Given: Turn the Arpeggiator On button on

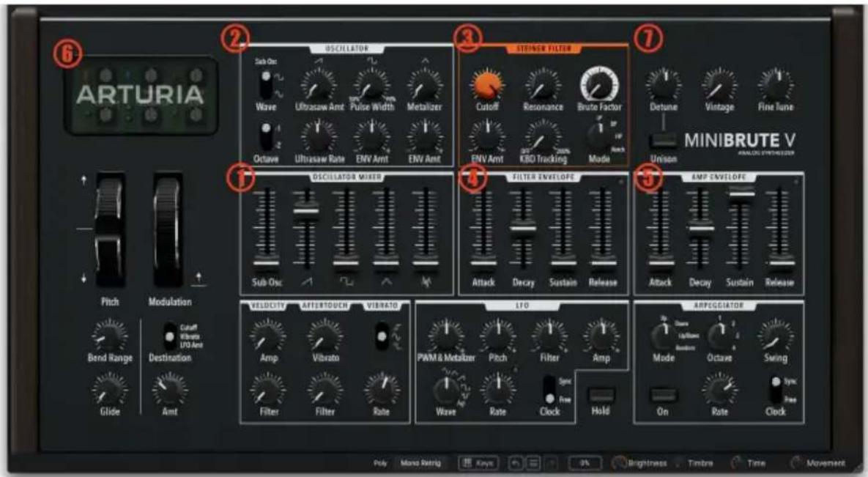Looking at the screenshot, I should tap(663, 396).
